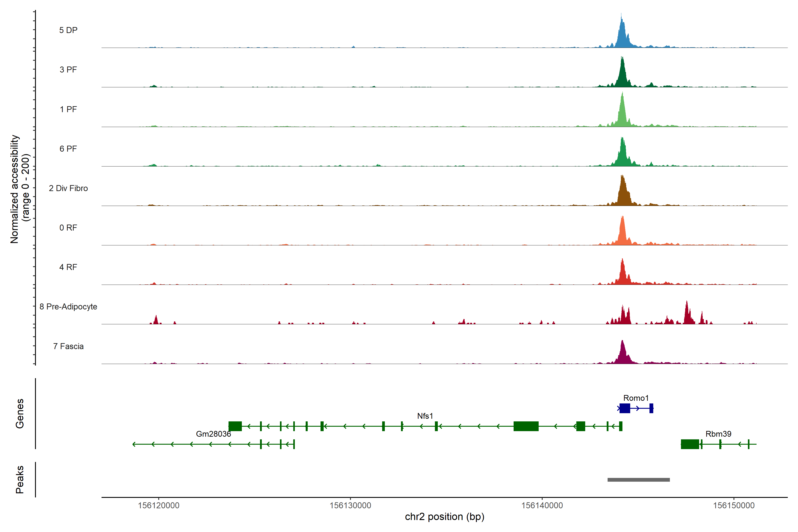Click the Gm28036 gene label
This screenshot has width=798, height=532.
[213, 434]
